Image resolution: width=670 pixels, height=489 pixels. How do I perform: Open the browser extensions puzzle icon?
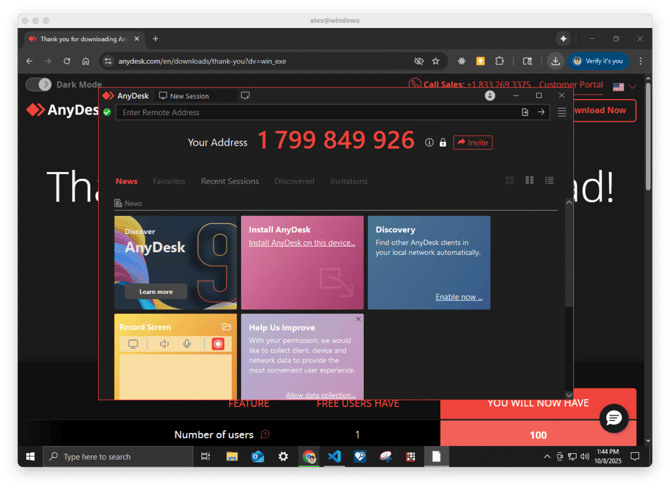pos(499,61)
